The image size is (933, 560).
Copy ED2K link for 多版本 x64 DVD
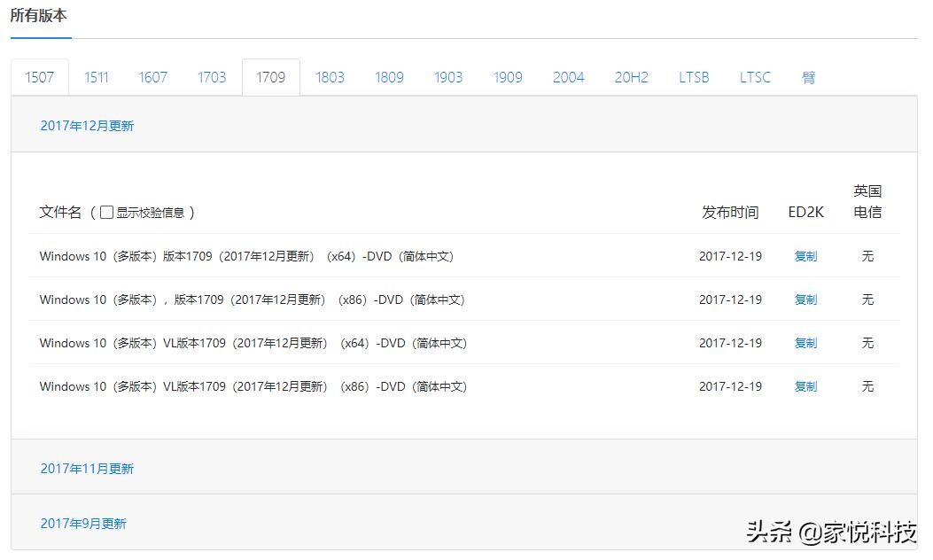[x=805, y=256]
